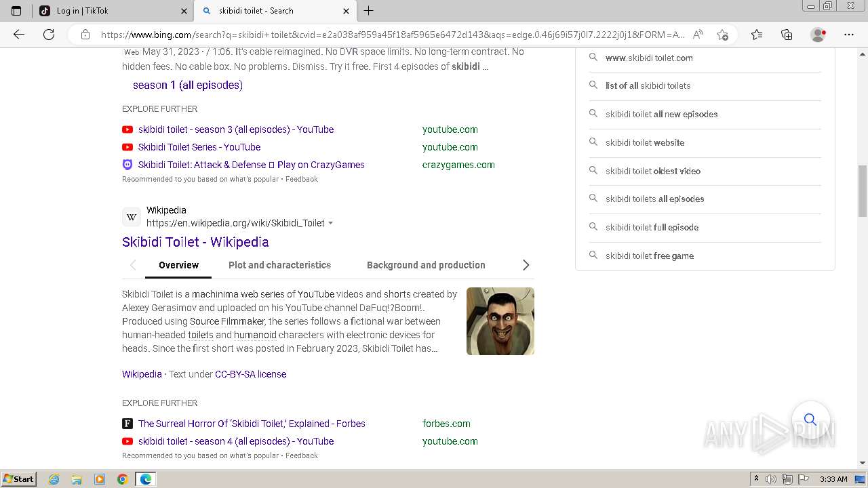Click the Forbes F favicon

pos(127,424)
